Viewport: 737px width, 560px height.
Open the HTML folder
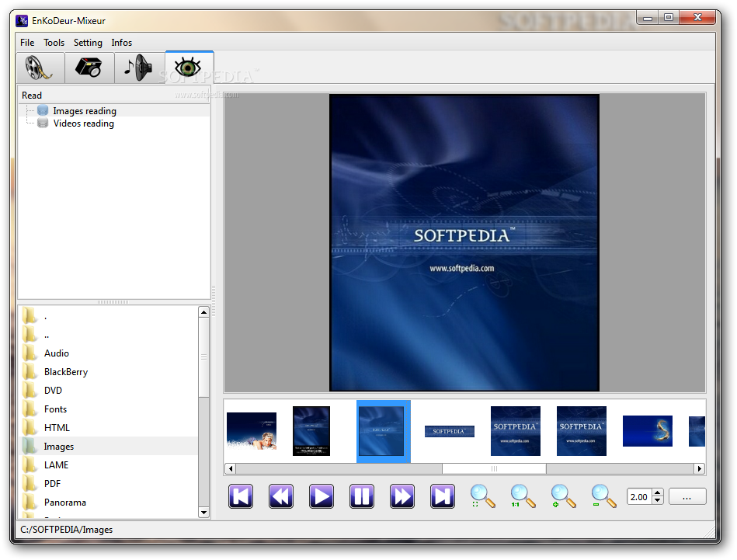pyautogui.click(x=57, y=428)
